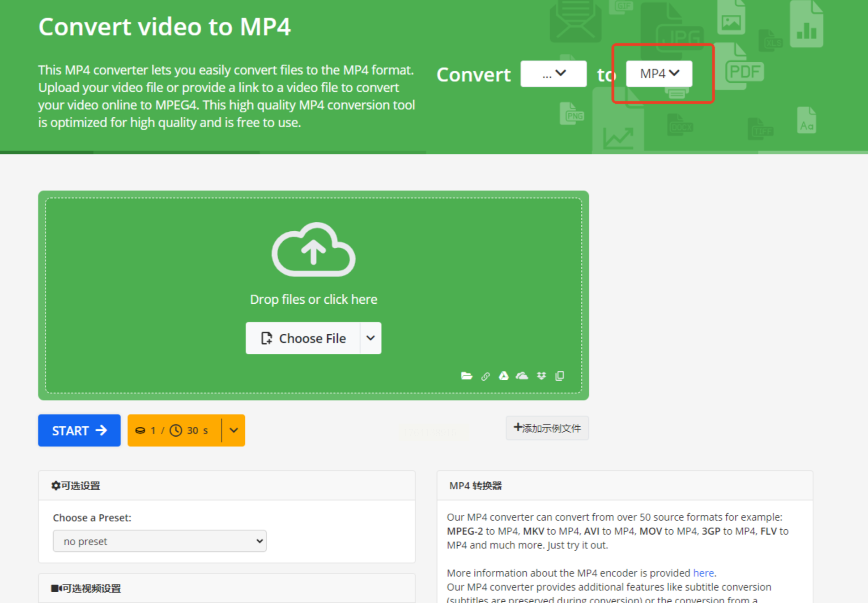Click the URL link upload icon

[485, 376]
